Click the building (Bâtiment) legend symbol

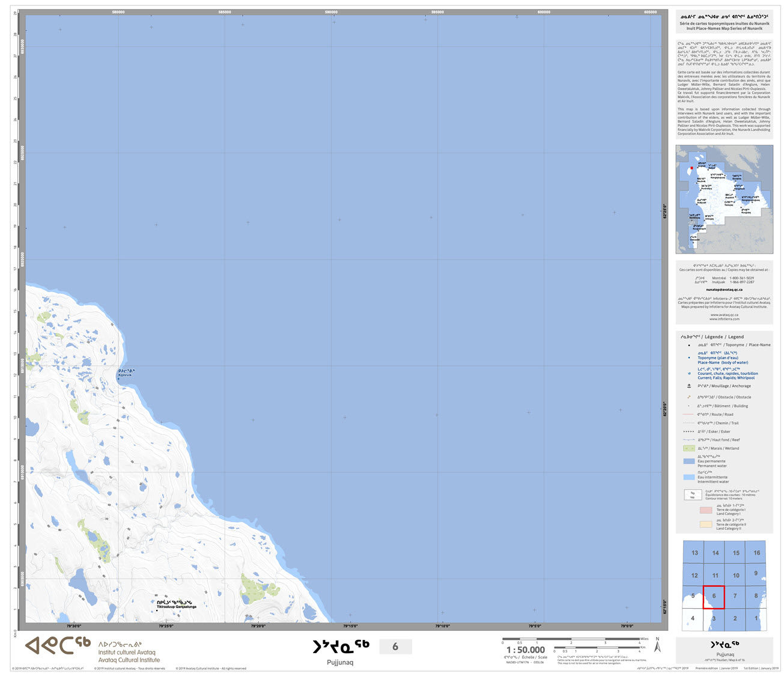(688, 406)
